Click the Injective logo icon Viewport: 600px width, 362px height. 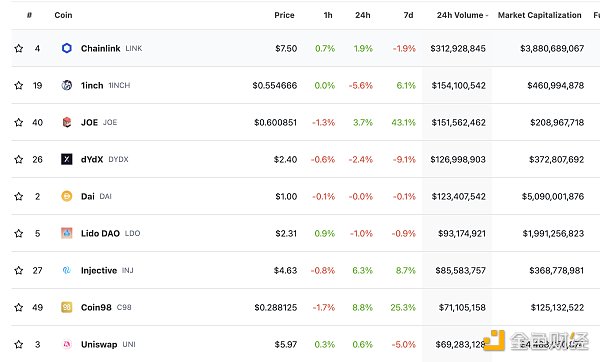[67, 270]
